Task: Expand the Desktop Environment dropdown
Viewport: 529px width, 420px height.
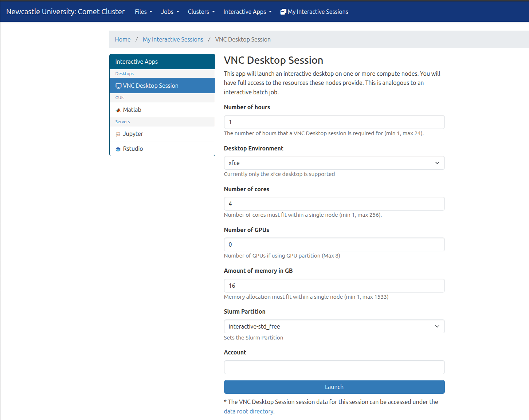Action: coord(334,163)
